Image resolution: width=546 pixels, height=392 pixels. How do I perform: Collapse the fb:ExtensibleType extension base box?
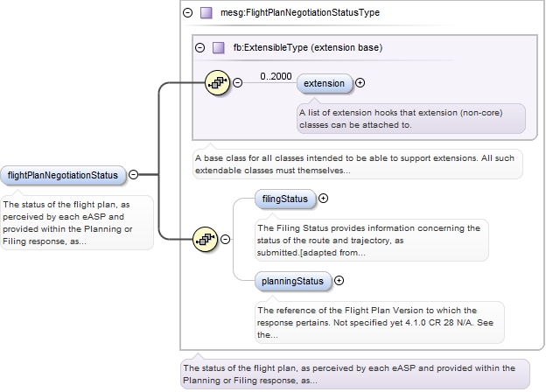[199, 48]
